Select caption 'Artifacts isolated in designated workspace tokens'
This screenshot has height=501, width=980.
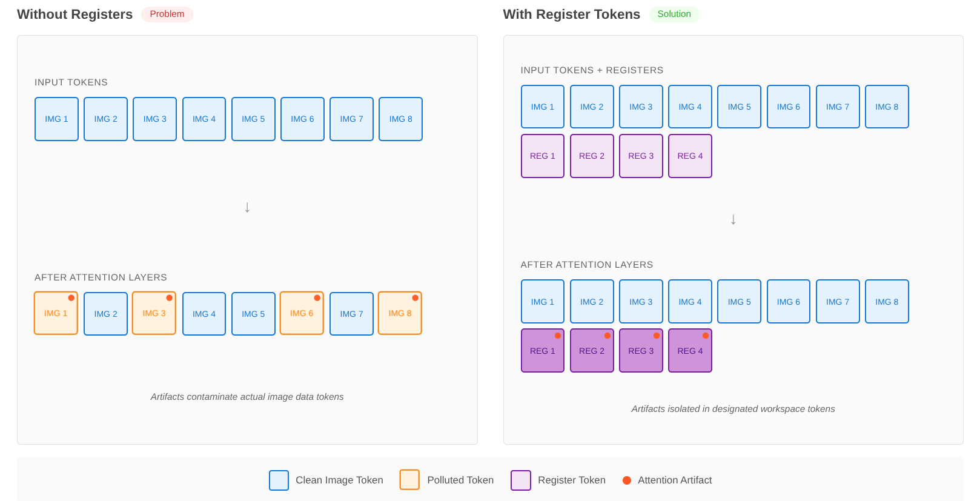pos(733,409)
